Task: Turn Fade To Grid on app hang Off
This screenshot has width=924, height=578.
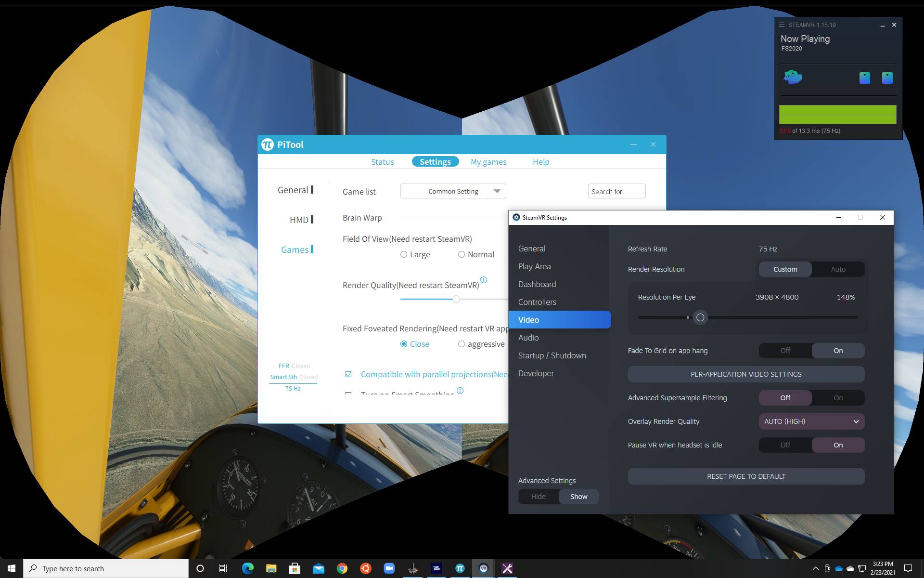Action: (x=785, y=351)
